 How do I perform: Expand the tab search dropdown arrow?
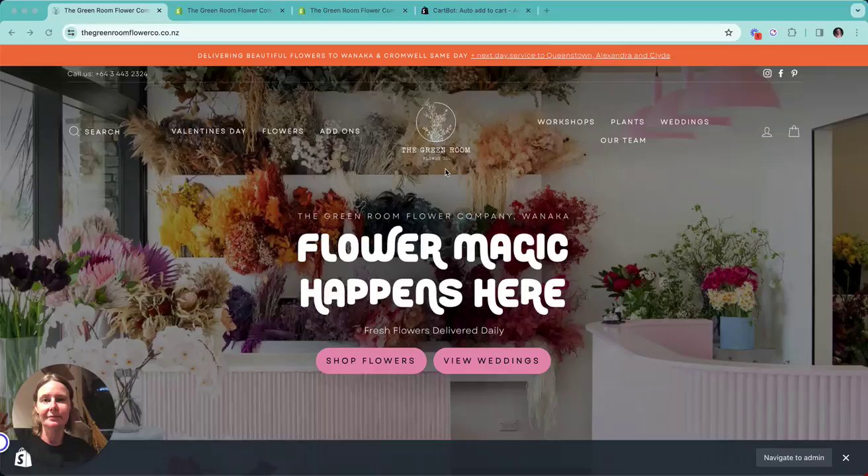tap(857, 11)
